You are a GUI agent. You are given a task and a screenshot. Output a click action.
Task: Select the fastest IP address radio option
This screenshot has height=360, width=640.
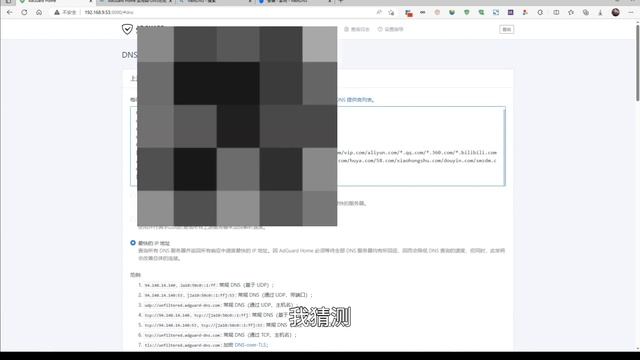133,243
